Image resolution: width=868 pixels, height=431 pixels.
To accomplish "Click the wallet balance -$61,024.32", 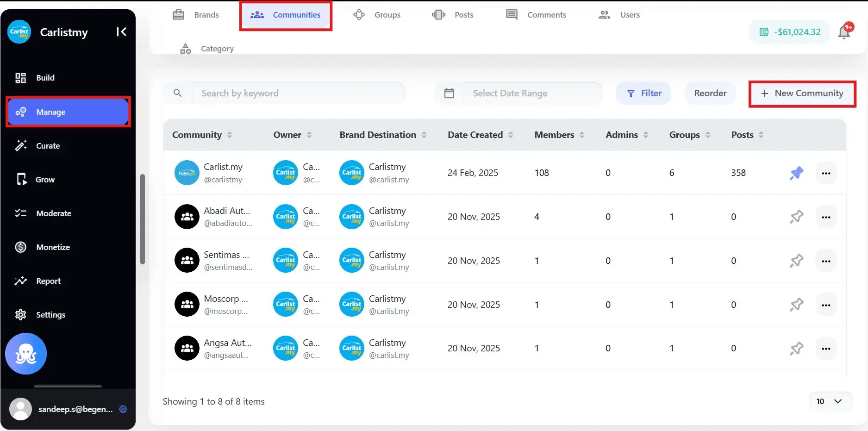I will [x=790, y=32].
